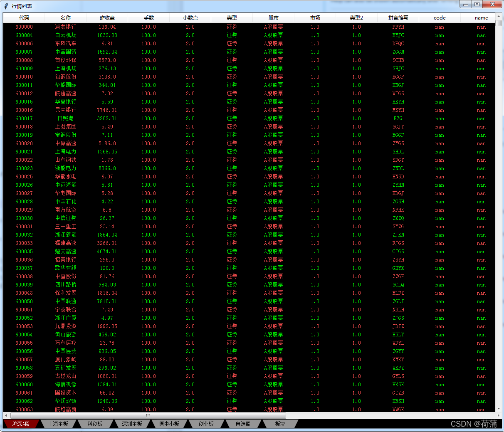
Task: Click price cell 1240.06
Action: coord(107,401)
